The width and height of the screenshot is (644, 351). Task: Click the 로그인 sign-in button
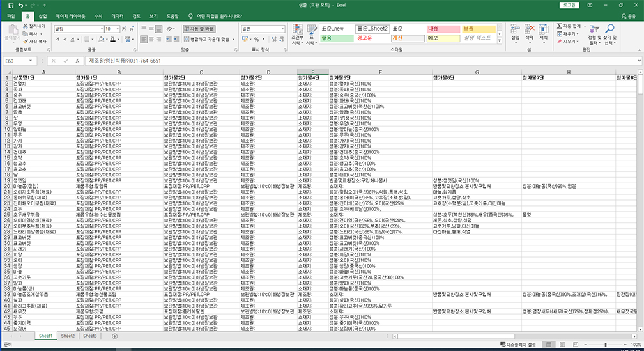coord(569,5)
